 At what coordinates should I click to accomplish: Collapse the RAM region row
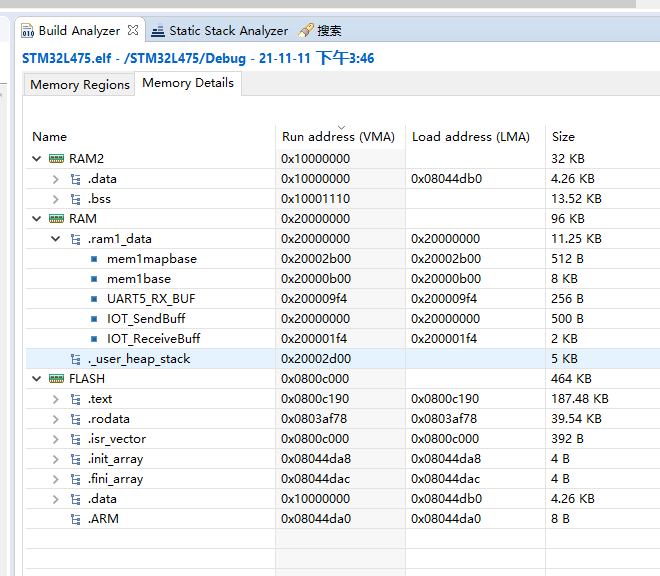pyautogui.click(x=37, y=219)
